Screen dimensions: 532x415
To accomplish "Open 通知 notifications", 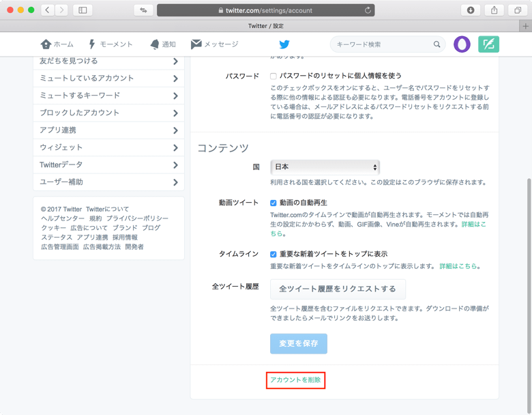I will 163,44.
